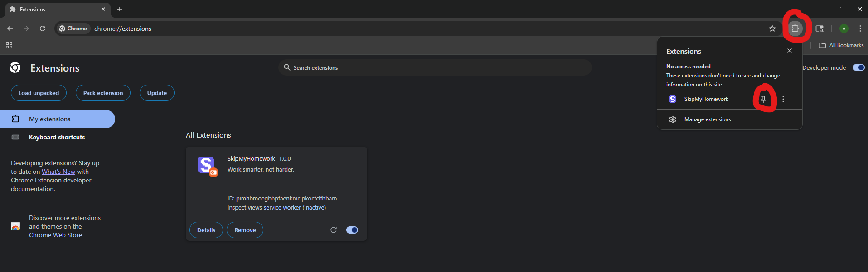
Task: Click the Manage extensions gear icon
Action: tap(673, 119)
